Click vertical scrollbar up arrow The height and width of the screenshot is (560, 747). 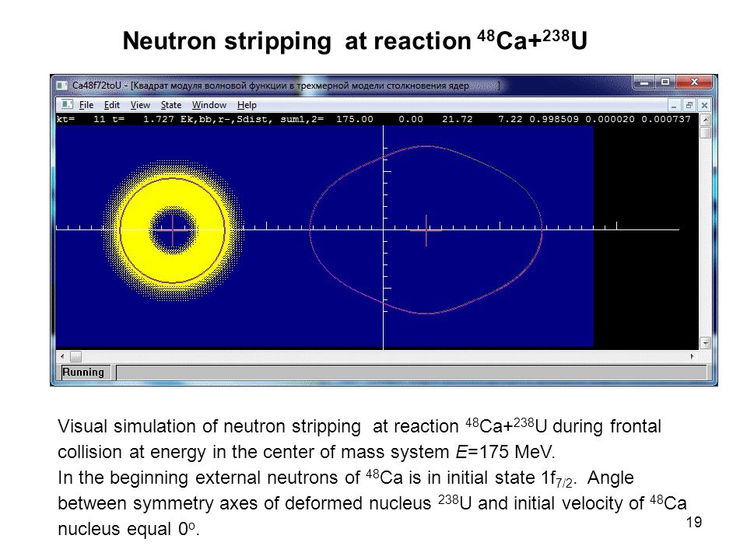coord(706,119)
